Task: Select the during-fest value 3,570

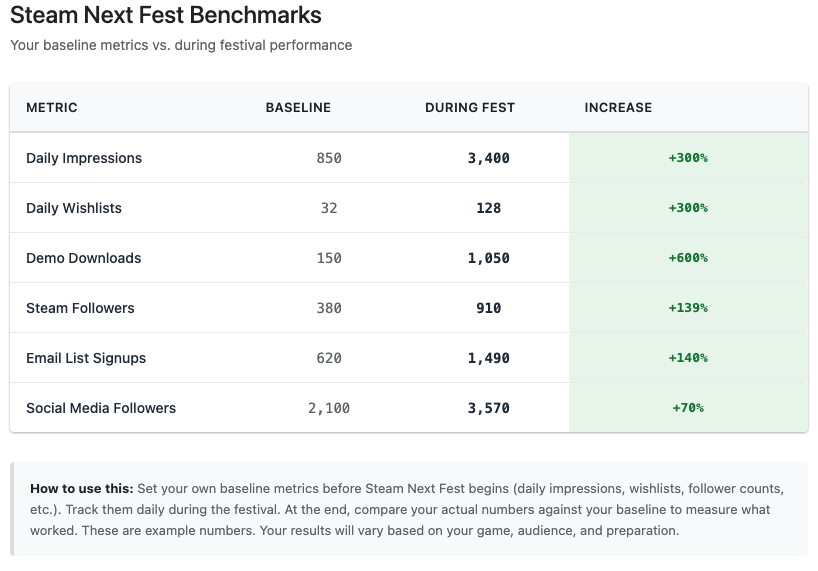Action: [488, 408]
